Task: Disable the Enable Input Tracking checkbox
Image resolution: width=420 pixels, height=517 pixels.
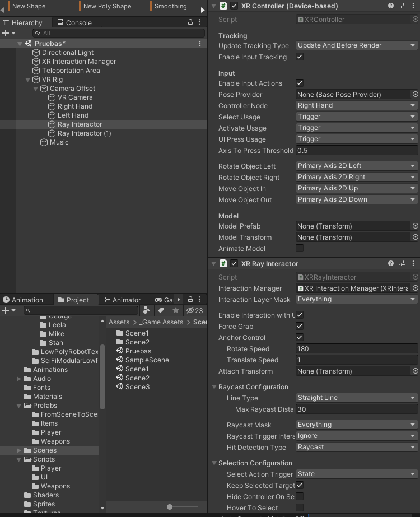Action: [300, 57]
